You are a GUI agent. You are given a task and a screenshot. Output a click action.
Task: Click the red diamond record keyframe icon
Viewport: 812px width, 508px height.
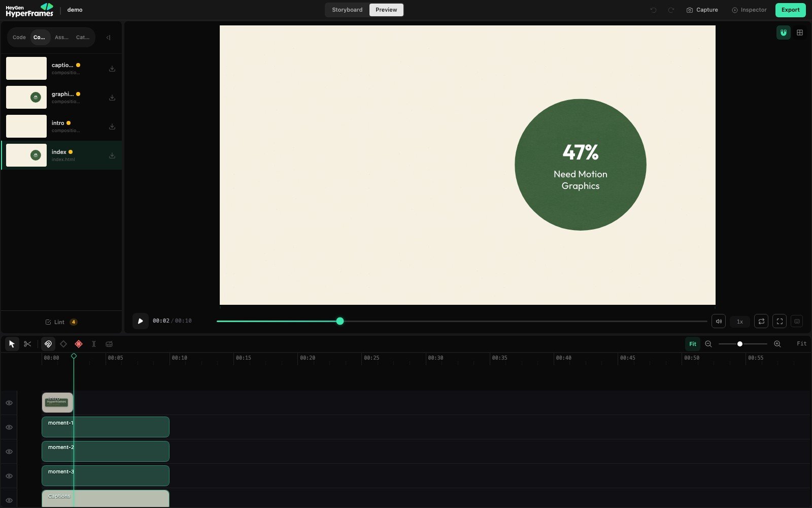coord(79,344)
